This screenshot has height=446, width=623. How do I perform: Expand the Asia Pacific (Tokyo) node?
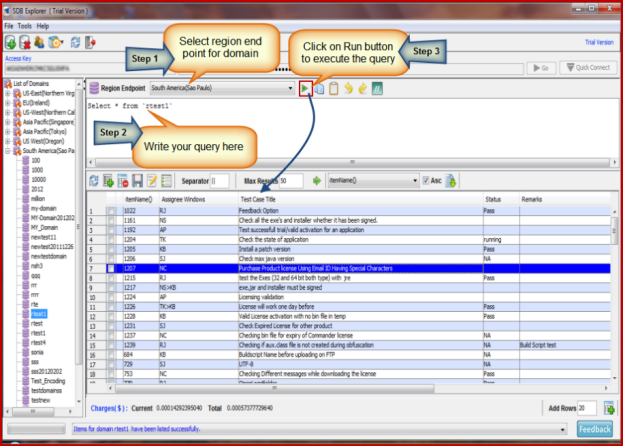pyautogui.click(x=8, y=131)
